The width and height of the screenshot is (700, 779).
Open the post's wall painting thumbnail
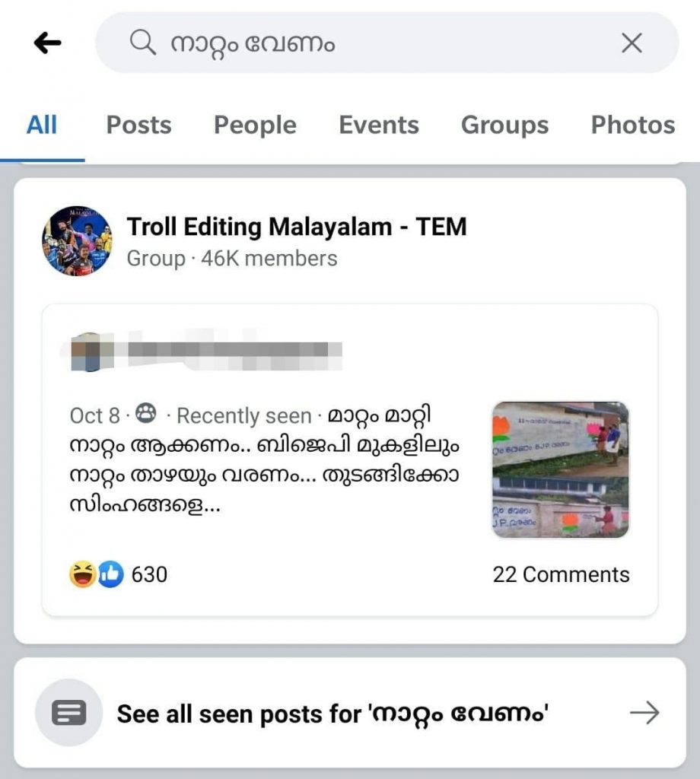tap(560, 469)
